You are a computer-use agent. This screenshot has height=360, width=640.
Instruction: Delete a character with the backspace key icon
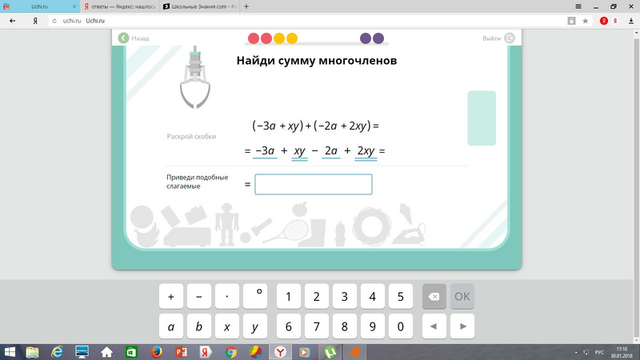coord(434,296)
